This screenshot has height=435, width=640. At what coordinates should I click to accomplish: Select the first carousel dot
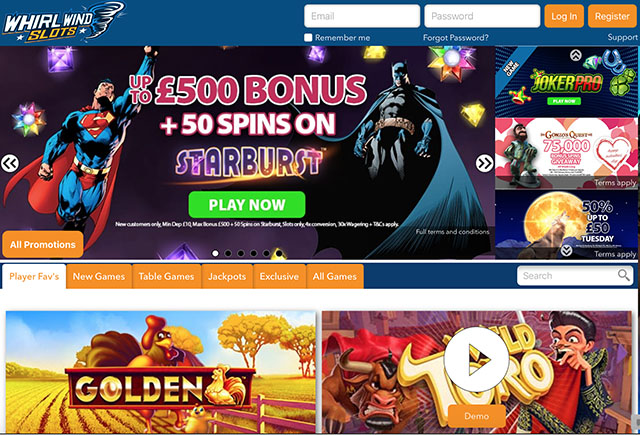215,253
